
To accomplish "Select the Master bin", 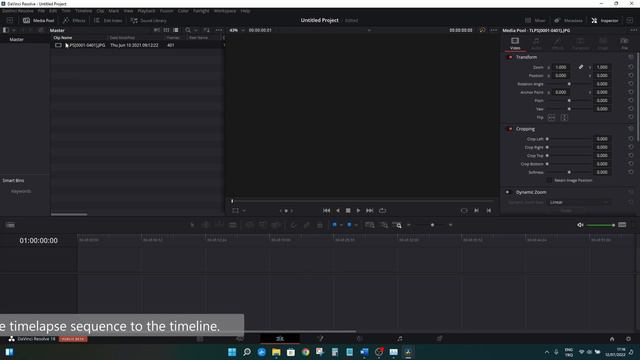I will [16, 40].
